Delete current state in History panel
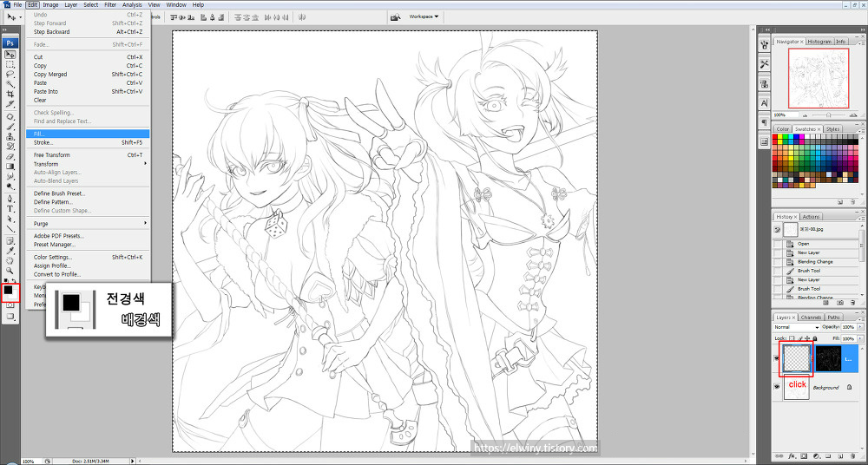This screenshot has width=868, height=465. pyautogui.click(x=852, y=303)
